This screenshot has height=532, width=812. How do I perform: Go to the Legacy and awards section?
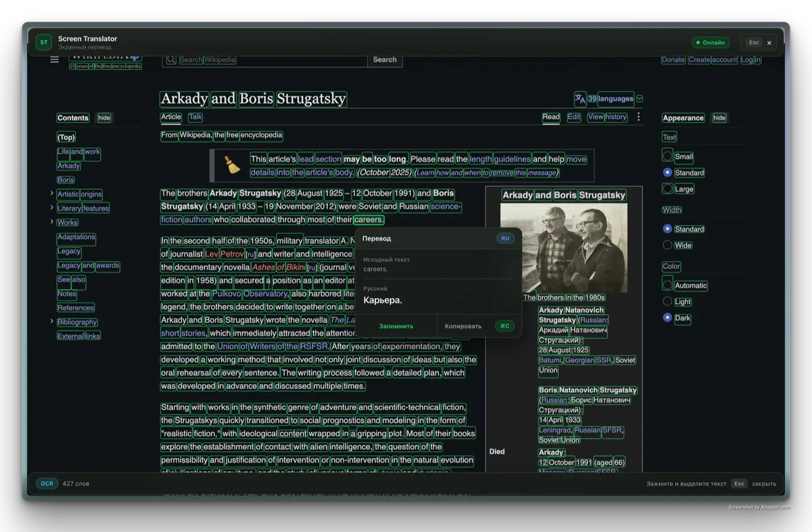coord(88,265)
